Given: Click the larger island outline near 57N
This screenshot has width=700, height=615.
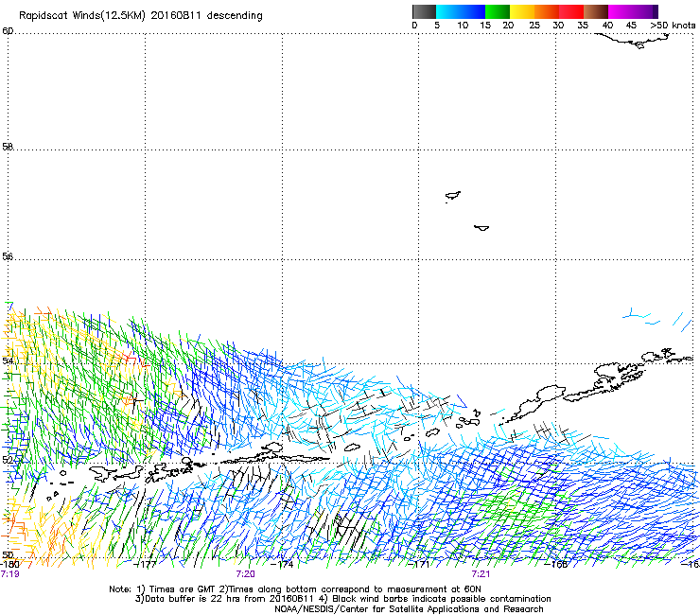Looking at the screenshot, I should click(453, 196).
